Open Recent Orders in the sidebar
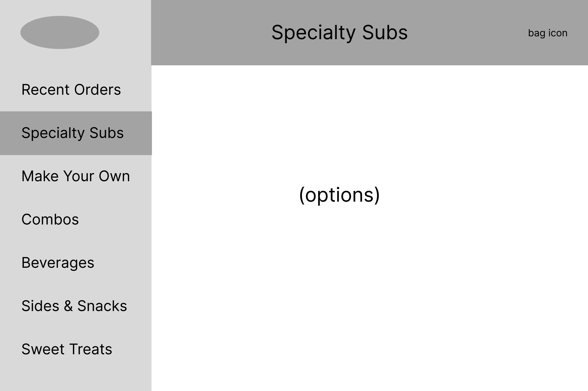 pos(71,90)
